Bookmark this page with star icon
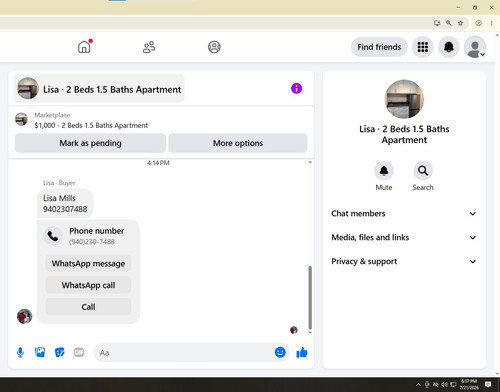The image size is (500, 392). coord(460,23)
